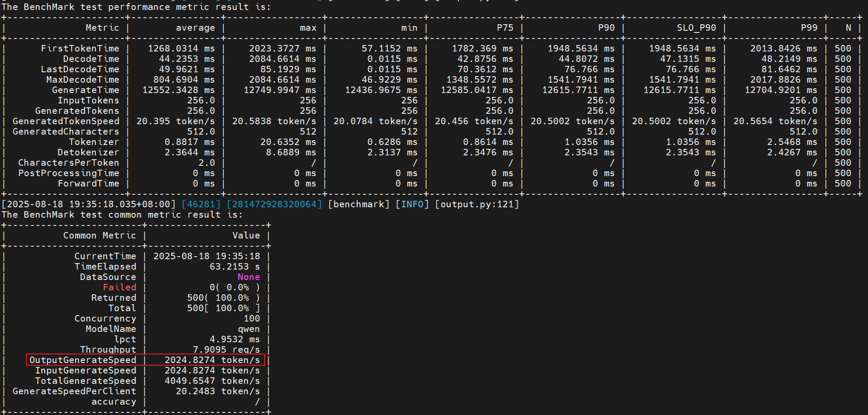Select the FirstTokenTime metric label
The height and width of the screenshot is (415, 868).
pyautogui.click(x=80, y=48)
